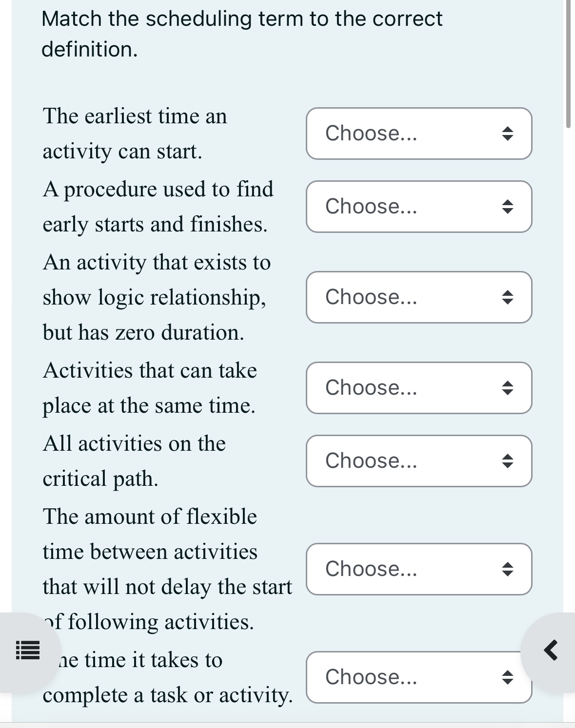575x728 pixels.
Task: Open the dropdown for simultaneous activities definition
Action: coord(418,387)
